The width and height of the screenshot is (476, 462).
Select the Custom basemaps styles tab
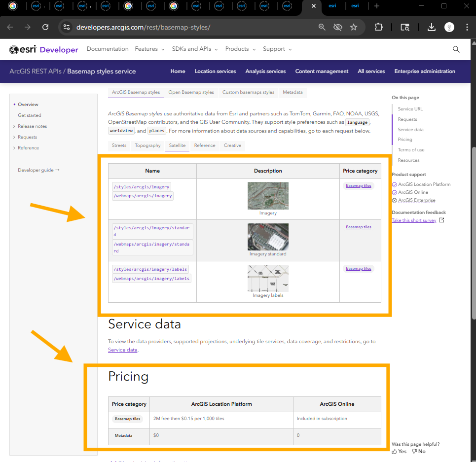[248, 92]
